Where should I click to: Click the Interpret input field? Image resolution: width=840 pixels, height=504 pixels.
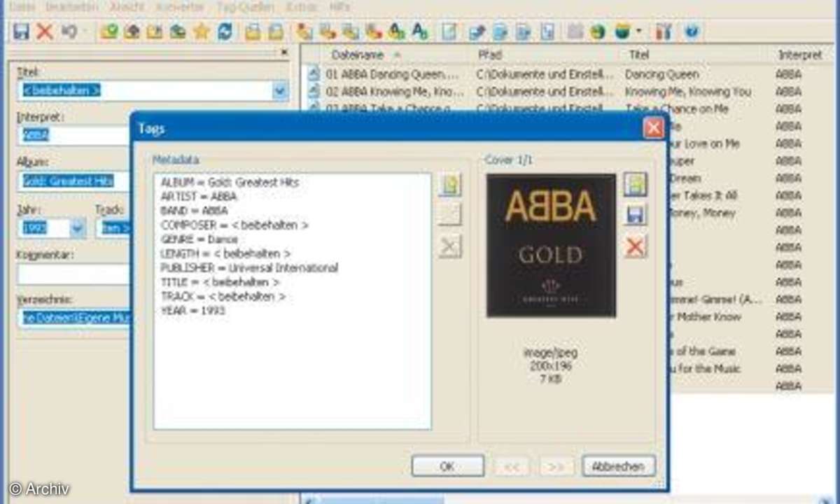point(75,135)
